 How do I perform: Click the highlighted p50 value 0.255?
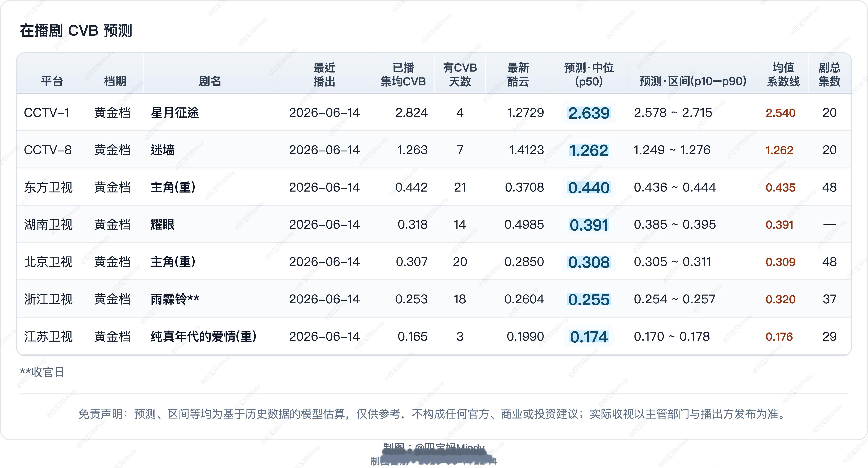click(x=589, y=300)
